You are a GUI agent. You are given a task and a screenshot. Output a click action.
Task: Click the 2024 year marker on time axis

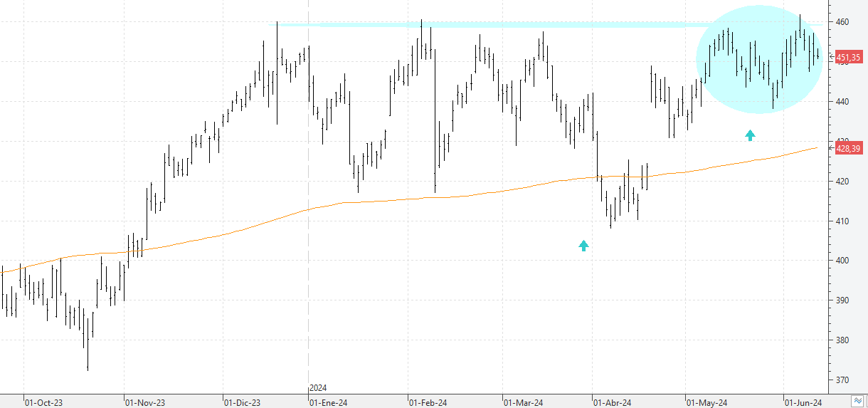pyautogui.click(x=318, y=388)
